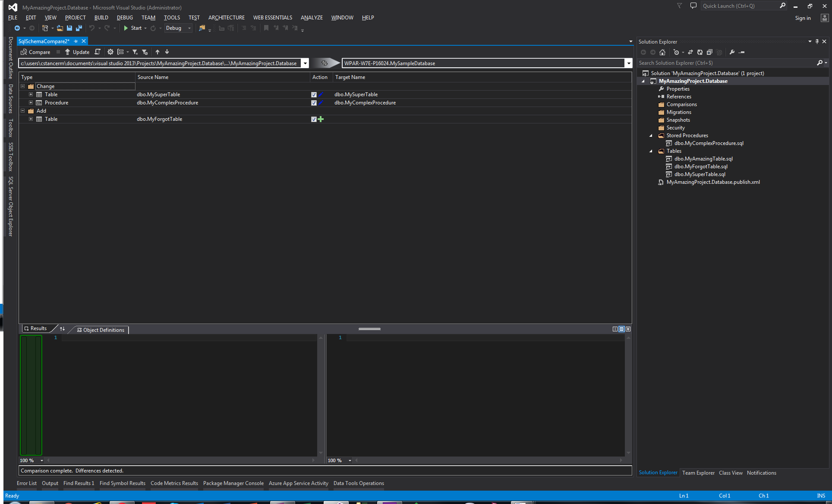Click the Save All toolbar icon
The image size is (832, 504).
pos(79,28)
